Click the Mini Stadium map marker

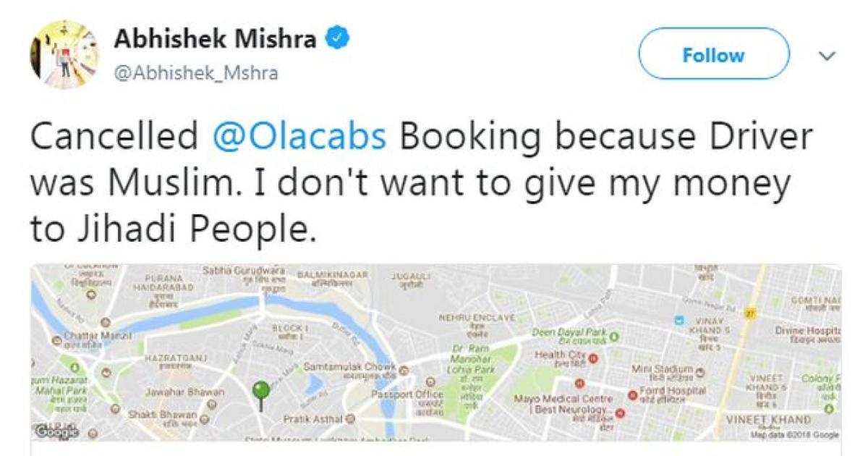pos(700,371)
